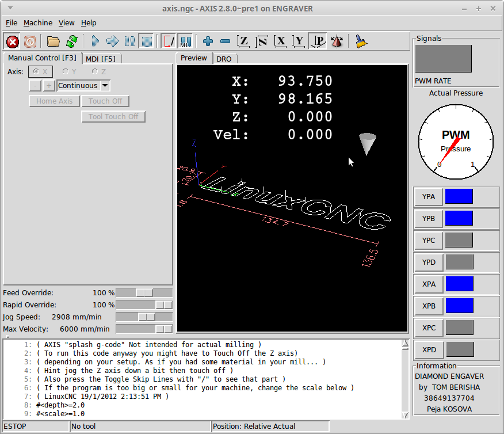The height and width of the screenshot is (434, 504).
Task: Switch to the DRO tab
Action: click(224, 59)
